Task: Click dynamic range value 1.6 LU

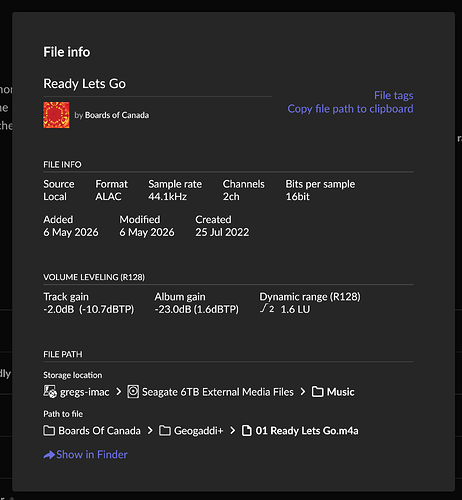Action: pyautogui.click(x=295, y=309)
